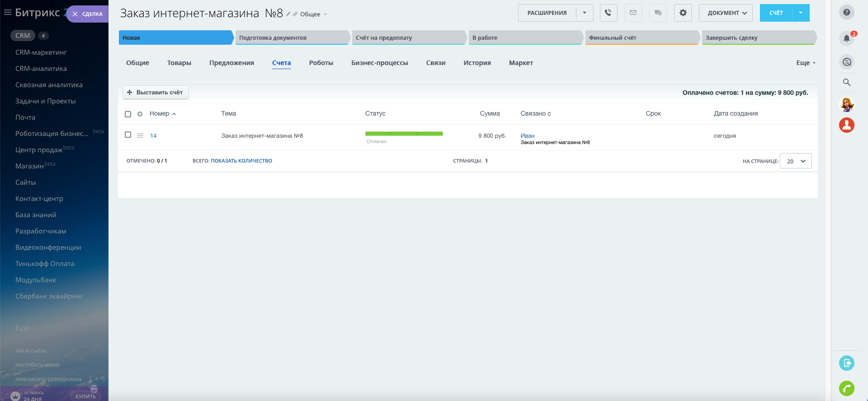The width and height of the screenshot is (868, 401).
Task: Toggle the select-all invoices checkbox
Action: [128, 114]
